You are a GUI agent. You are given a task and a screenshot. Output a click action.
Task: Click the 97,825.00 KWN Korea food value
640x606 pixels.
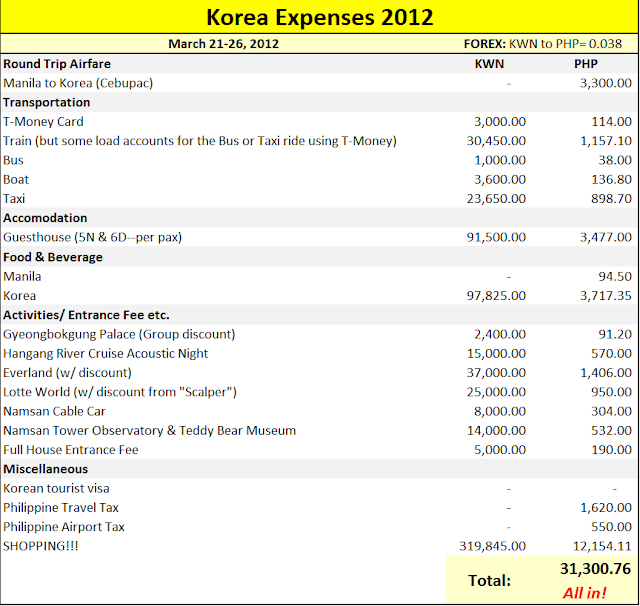(496, 295)
